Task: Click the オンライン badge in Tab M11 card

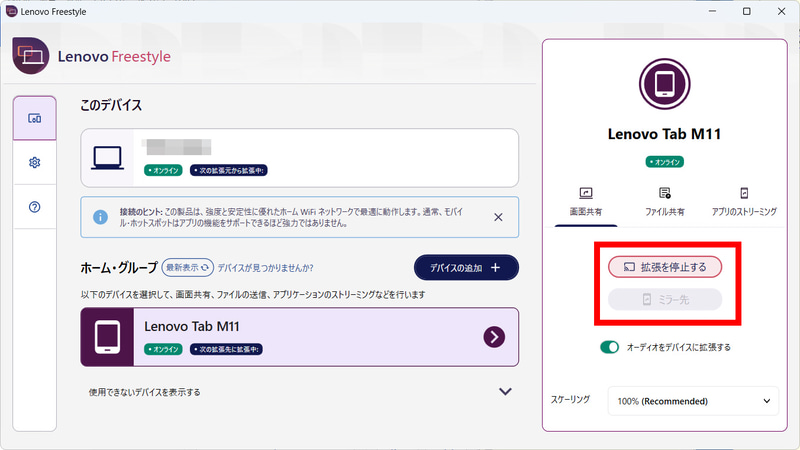Action: 163,349
